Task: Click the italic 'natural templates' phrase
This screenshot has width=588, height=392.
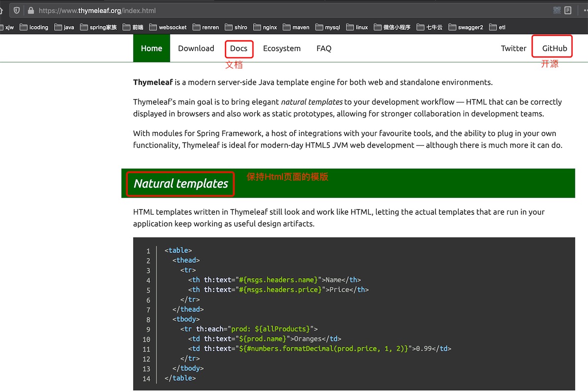Action: click(311, 102)
